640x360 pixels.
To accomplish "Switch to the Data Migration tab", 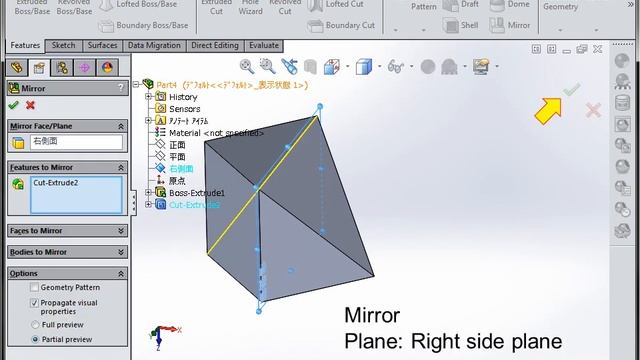I will (154, 45).
